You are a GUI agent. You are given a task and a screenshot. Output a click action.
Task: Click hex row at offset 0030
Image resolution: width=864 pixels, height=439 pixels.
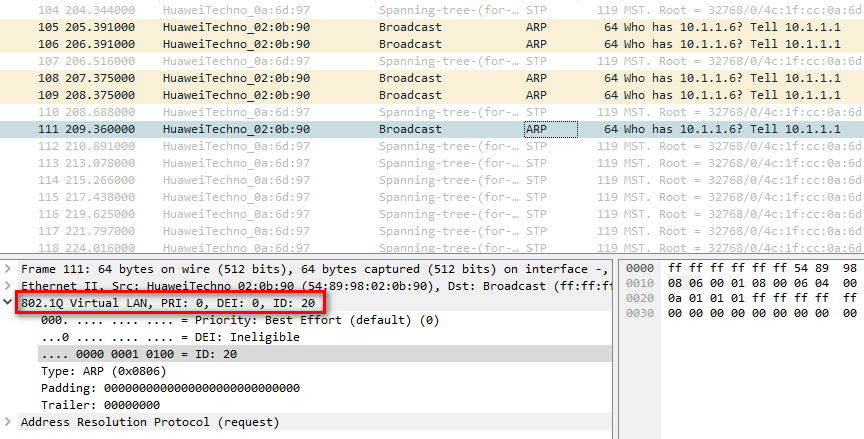(x=742, y=313)
